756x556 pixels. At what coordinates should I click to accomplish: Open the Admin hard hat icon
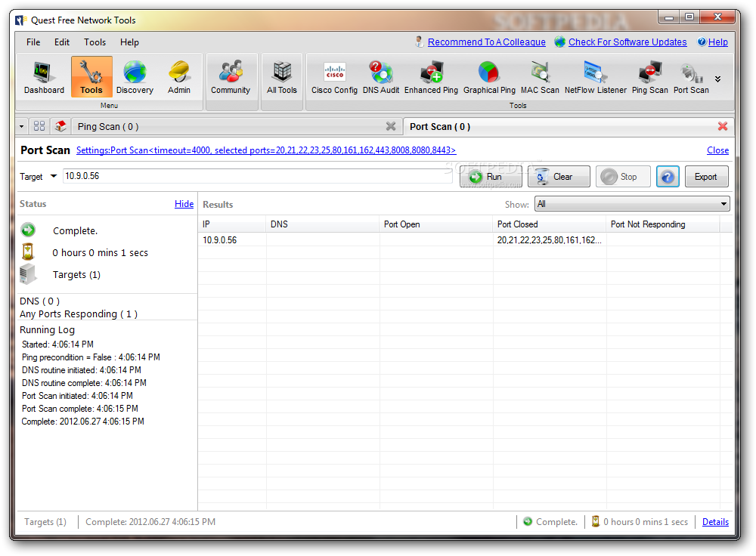click(x=179, y=77)
